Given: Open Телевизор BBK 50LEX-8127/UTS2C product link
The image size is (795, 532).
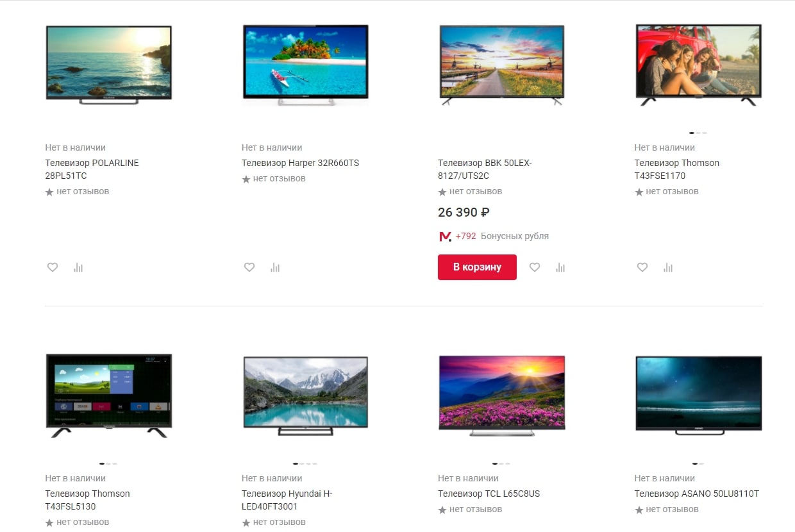Looking at the screenshot, I should coord(485,169).
